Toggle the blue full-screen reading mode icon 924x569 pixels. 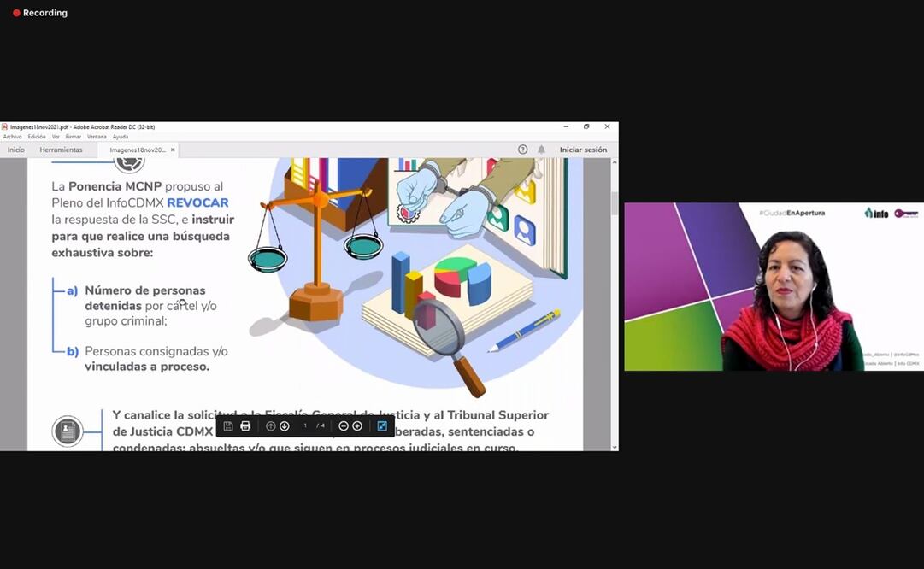(382, 425)
